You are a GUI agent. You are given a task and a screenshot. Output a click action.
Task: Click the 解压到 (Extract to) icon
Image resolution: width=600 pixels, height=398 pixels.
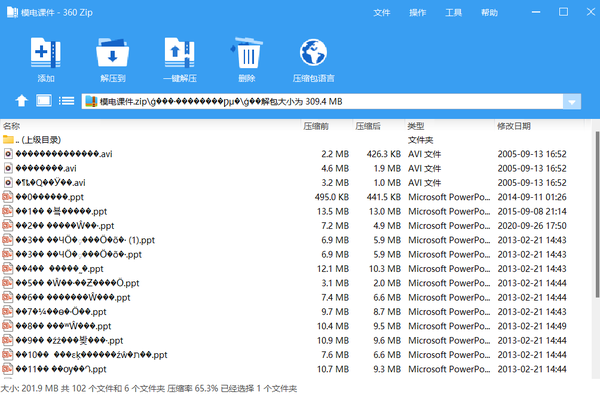[x=112, y=52]
